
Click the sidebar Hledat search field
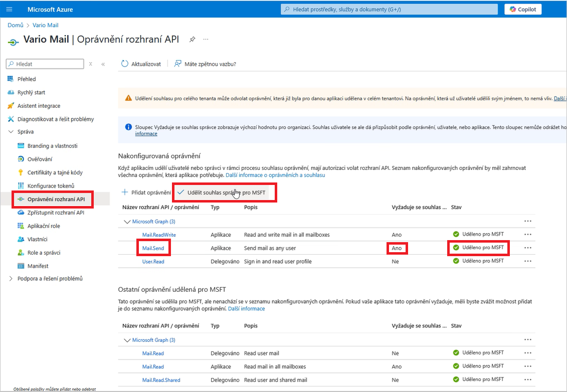45,64
